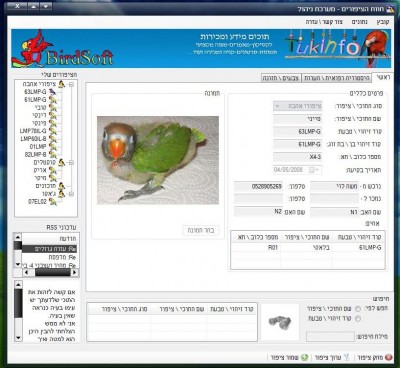
Task: Switch to the ראשי tab
Action: [382, 77]
